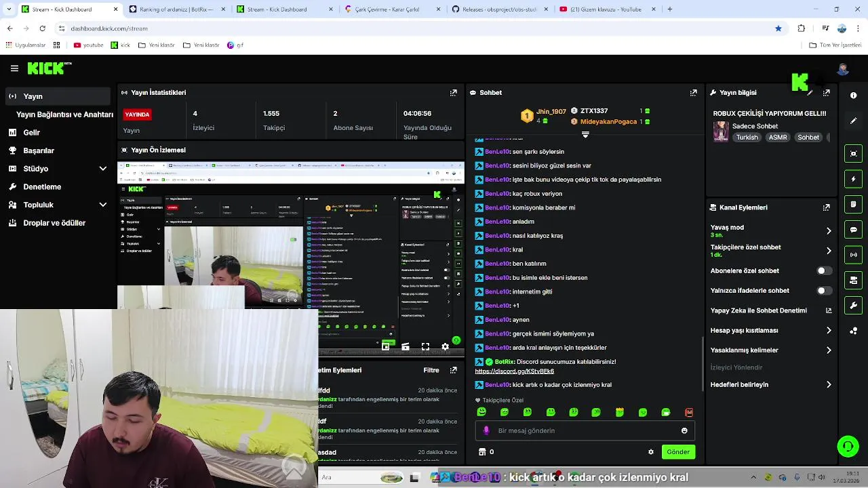
Task: Open Yasaklanmış kelimeler arrow
Action: (829, 350)
